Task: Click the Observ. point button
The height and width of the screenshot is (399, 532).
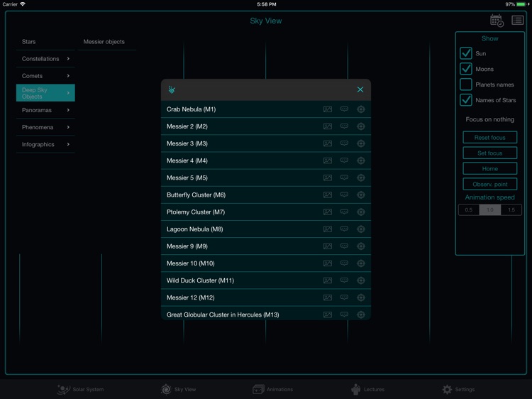Action: [489, 184]
